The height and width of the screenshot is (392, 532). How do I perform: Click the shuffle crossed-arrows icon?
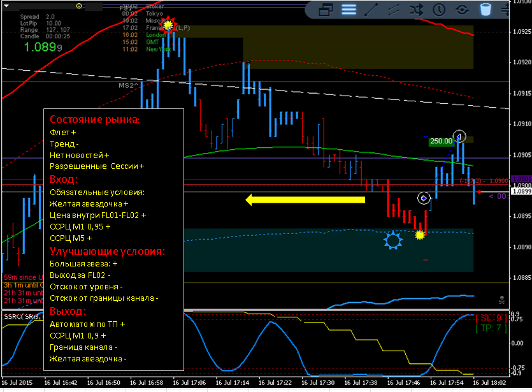(416, 10)
